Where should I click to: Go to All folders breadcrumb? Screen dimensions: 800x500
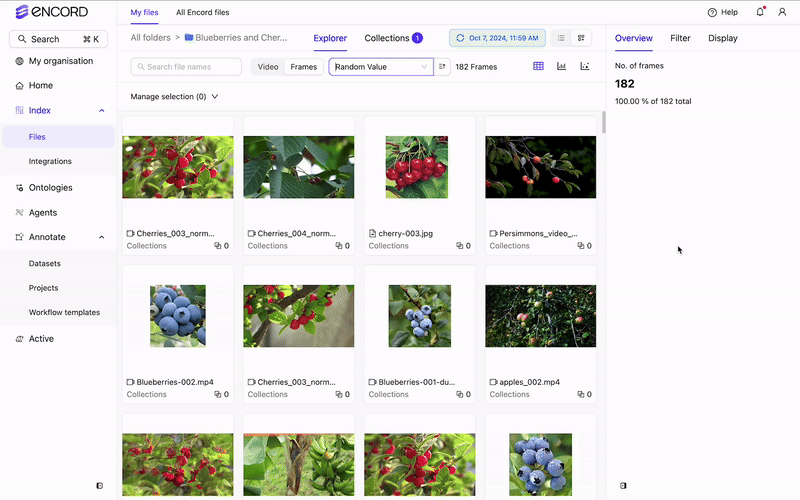(x=151, y=37)
